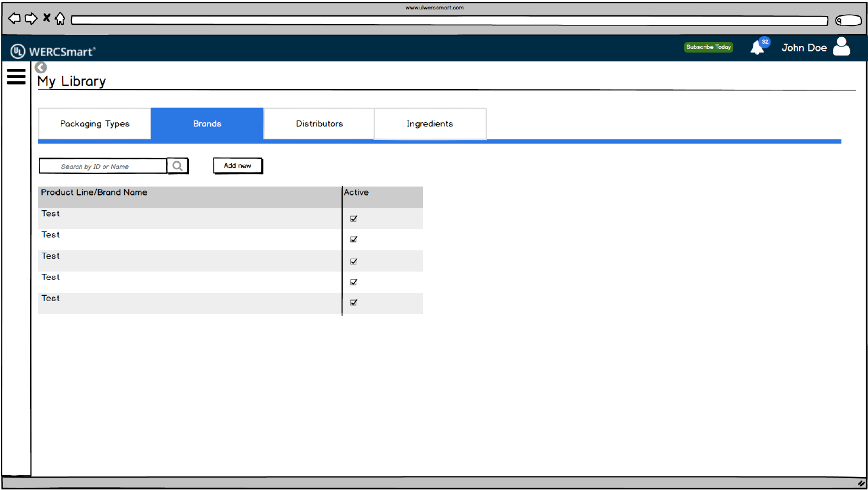
Task: Click the WERCSmart UL logo
Action: tap(53, 51)
